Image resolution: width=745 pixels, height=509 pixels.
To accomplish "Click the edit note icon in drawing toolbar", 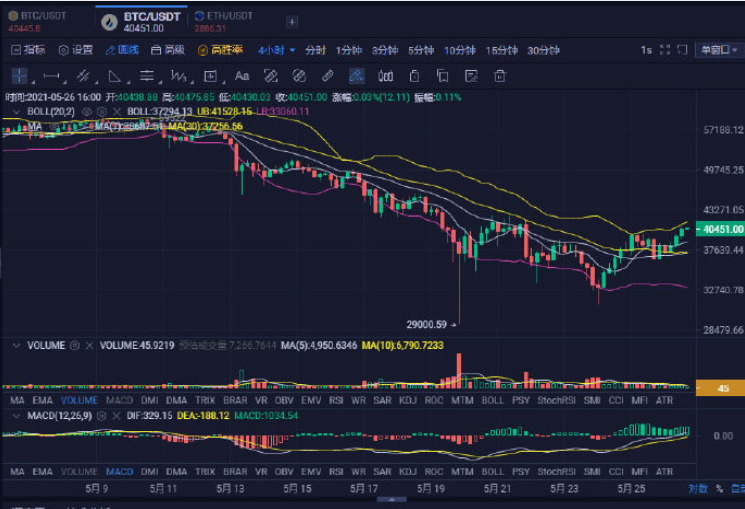I will (x=471, y=76).
